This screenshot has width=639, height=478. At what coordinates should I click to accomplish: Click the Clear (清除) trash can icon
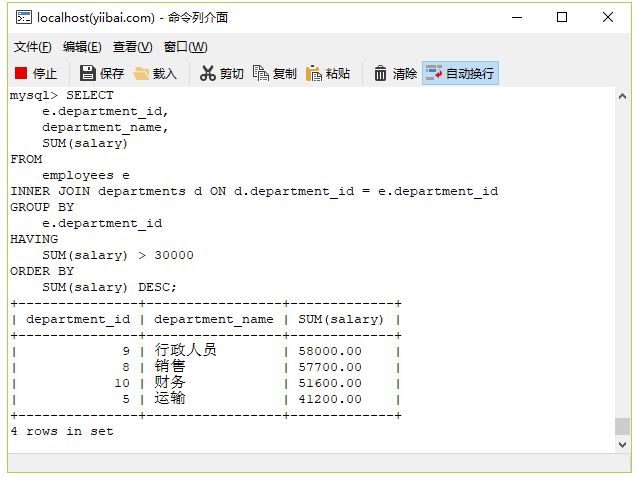coord(380,73)
